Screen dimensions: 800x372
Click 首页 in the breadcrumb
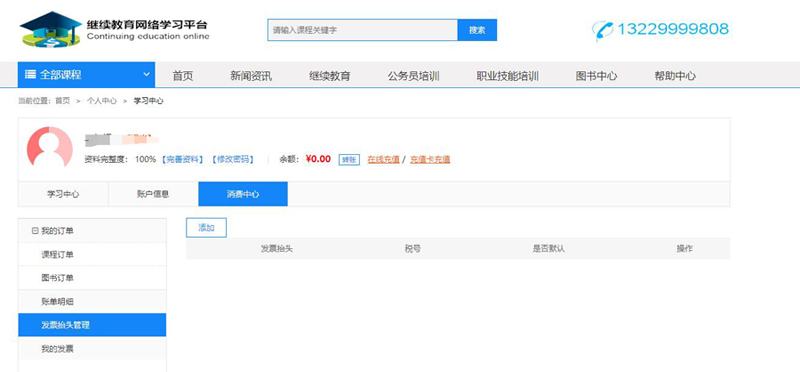63,101
